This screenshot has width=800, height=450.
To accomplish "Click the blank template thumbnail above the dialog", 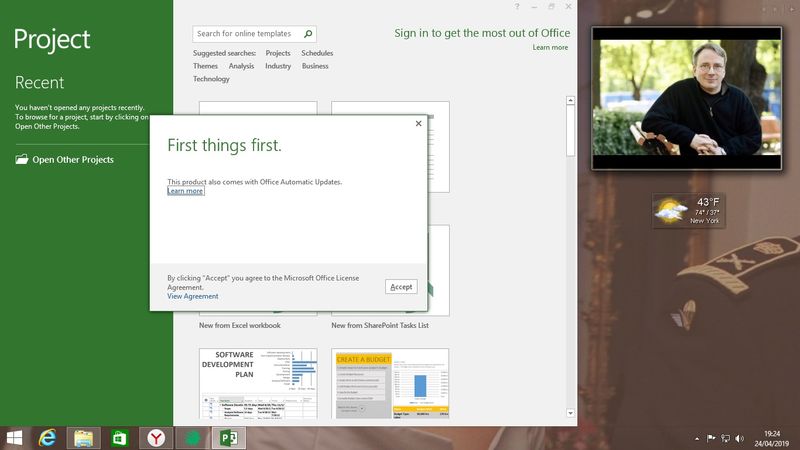I will tap(258, 108).
